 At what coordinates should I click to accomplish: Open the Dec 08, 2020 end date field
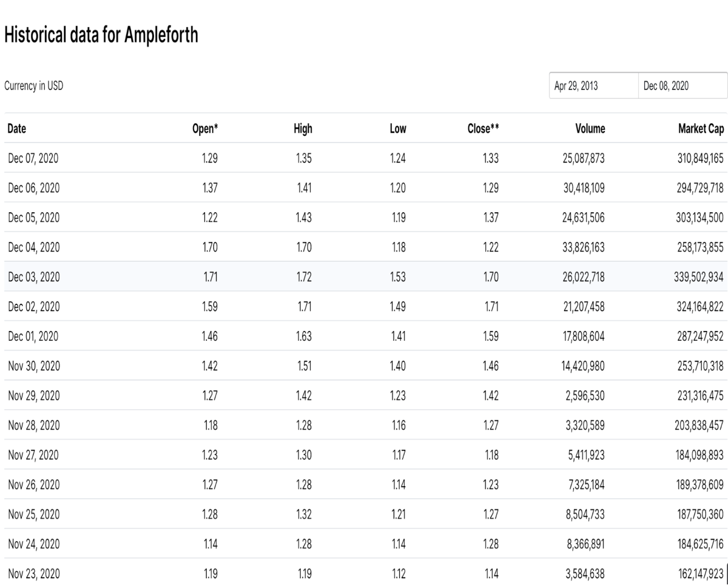pos(683,86)
